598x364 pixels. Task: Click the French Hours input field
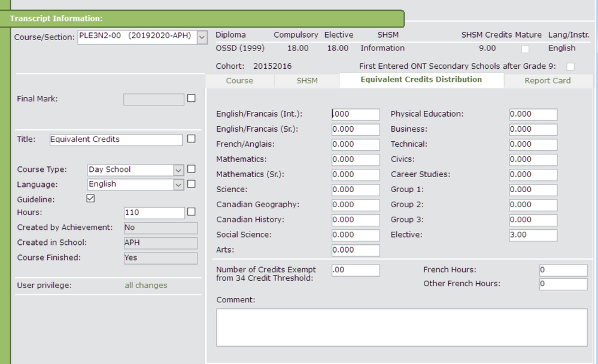(563, 271)
